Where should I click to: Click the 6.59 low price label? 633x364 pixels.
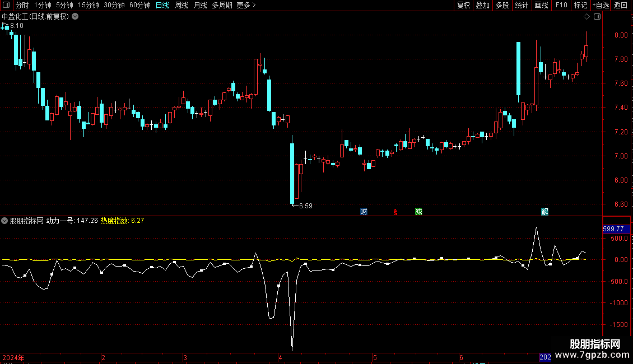(x=306, y=206)
